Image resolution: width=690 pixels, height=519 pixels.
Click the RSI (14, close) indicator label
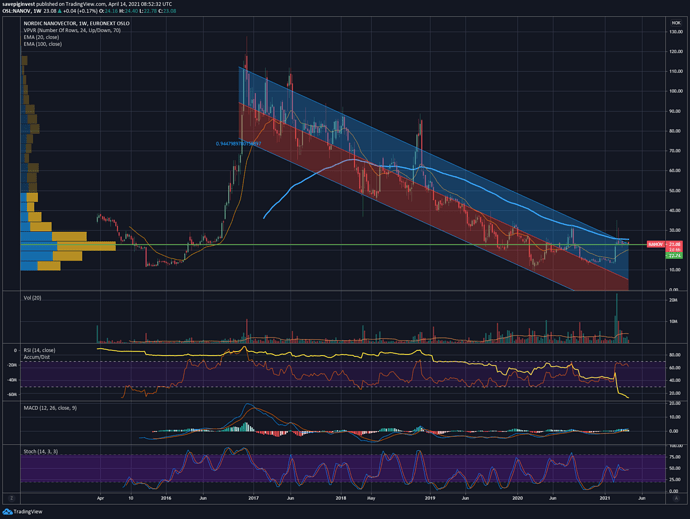(39, 350)
